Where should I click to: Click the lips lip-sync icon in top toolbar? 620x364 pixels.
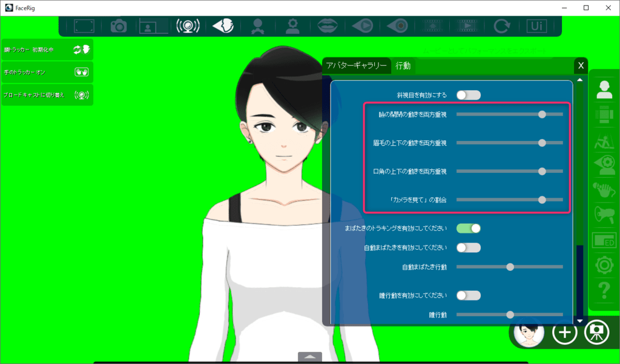click(x=329, y=26)
